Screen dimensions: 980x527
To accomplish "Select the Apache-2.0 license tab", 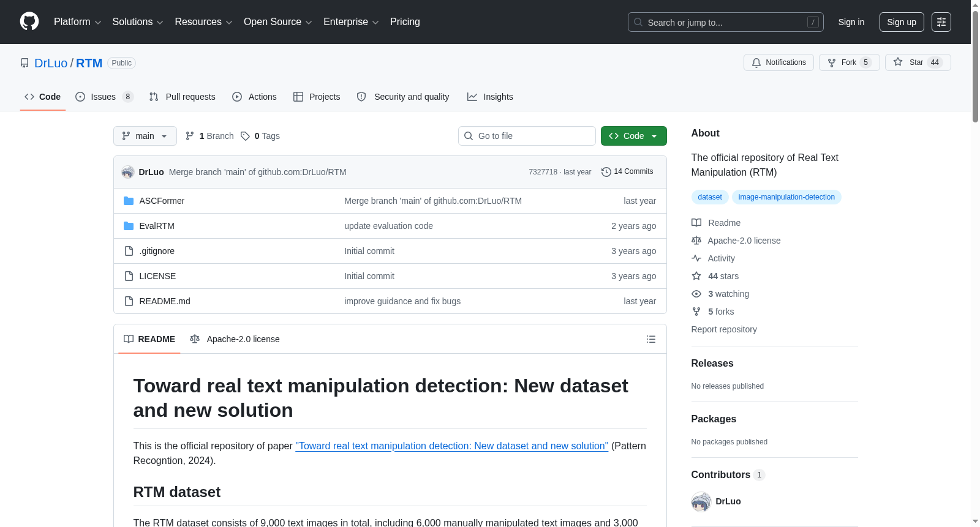I will tap(235, 339).
